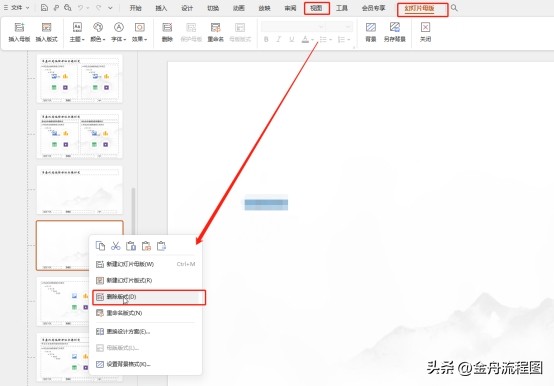
Task: Choose Rename Layout (重命名版式) menu item
Action: (146, 313)
